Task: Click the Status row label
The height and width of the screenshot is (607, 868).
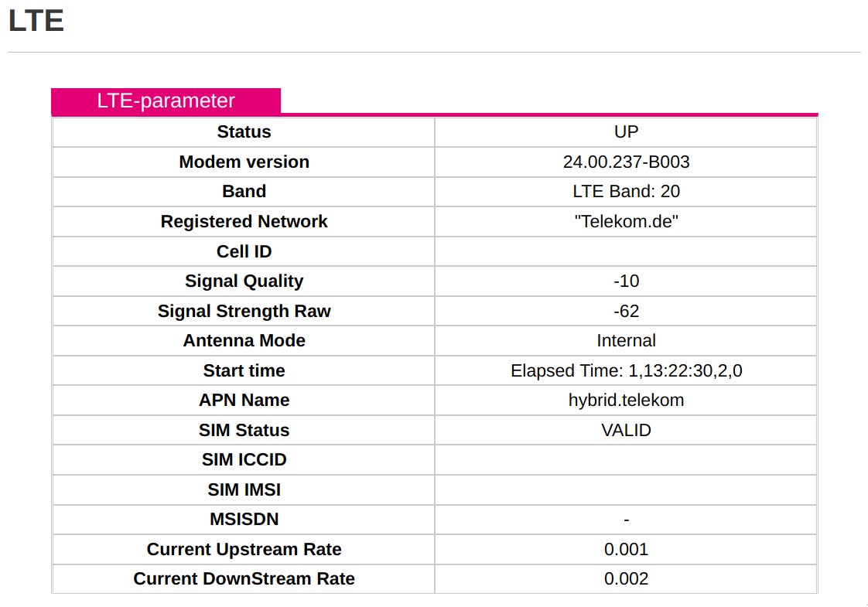Action: tap(244, 131)
